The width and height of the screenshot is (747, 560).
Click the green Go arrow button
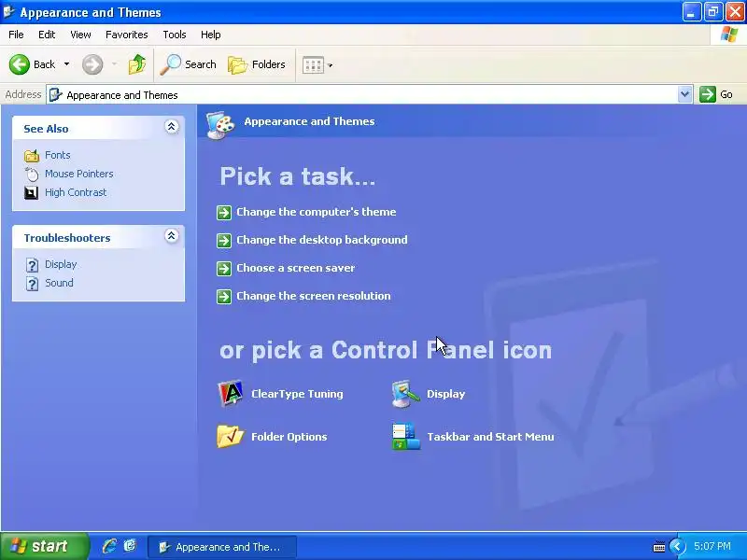click(708, 94)
